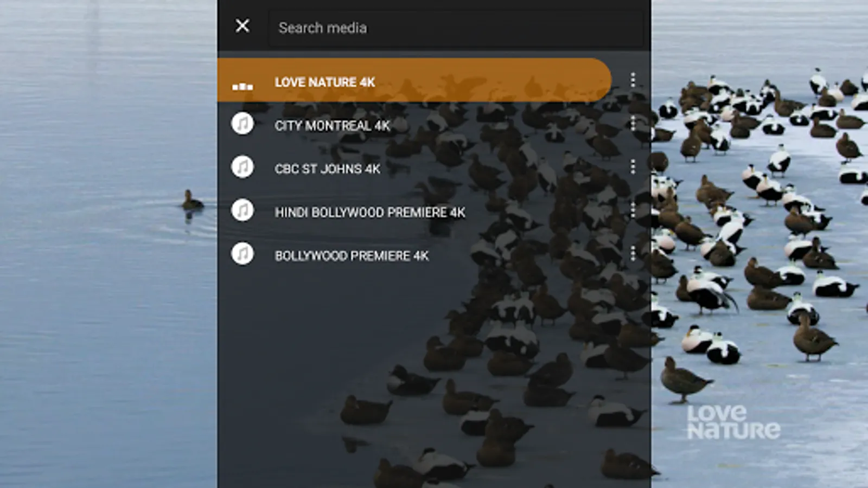Open more options for Hindi Bollywood Premiere 4K
The width and height of the screenshot is (868, 488).
point(633,210)
